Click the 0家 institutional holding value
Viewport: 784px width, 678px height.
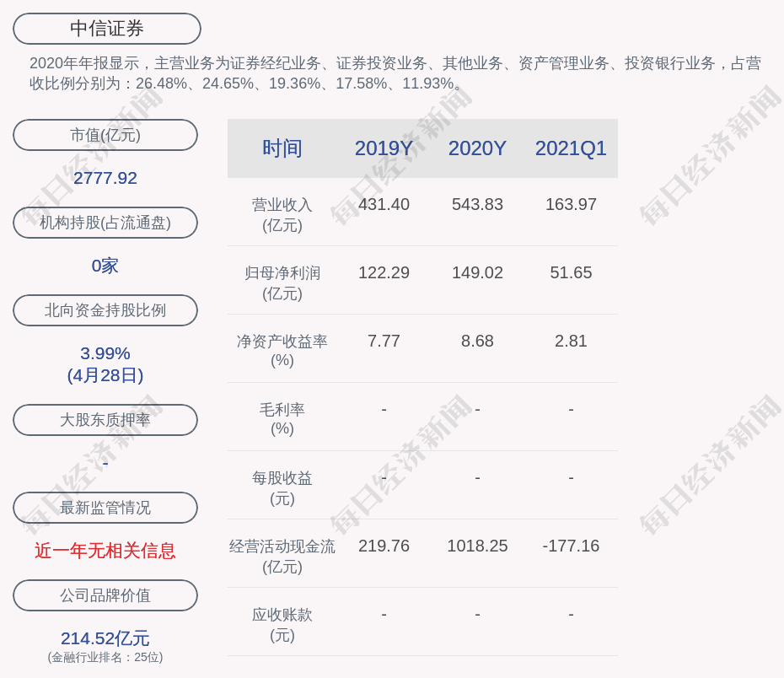pyautogui.click(x=105, y=266)
